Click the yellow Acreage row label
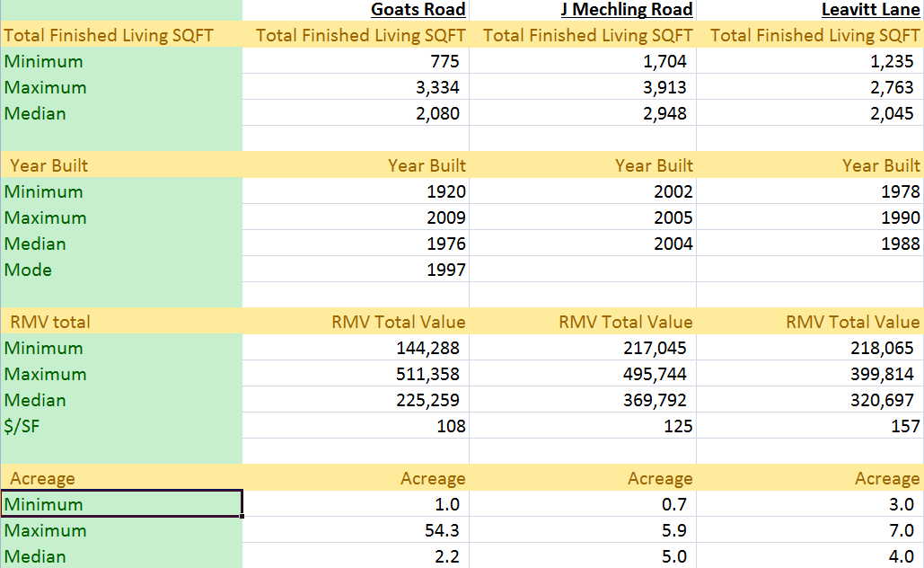The image size is (924, 568). coord(43,479)
